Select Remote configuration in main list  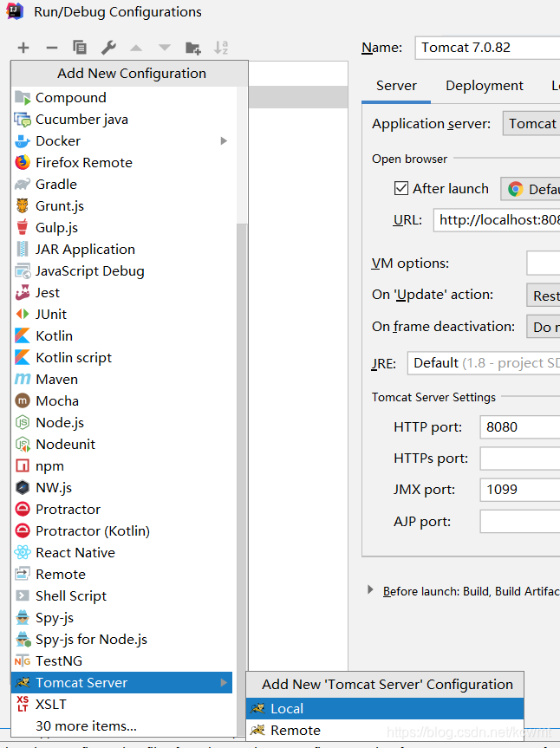pos(123,575)
